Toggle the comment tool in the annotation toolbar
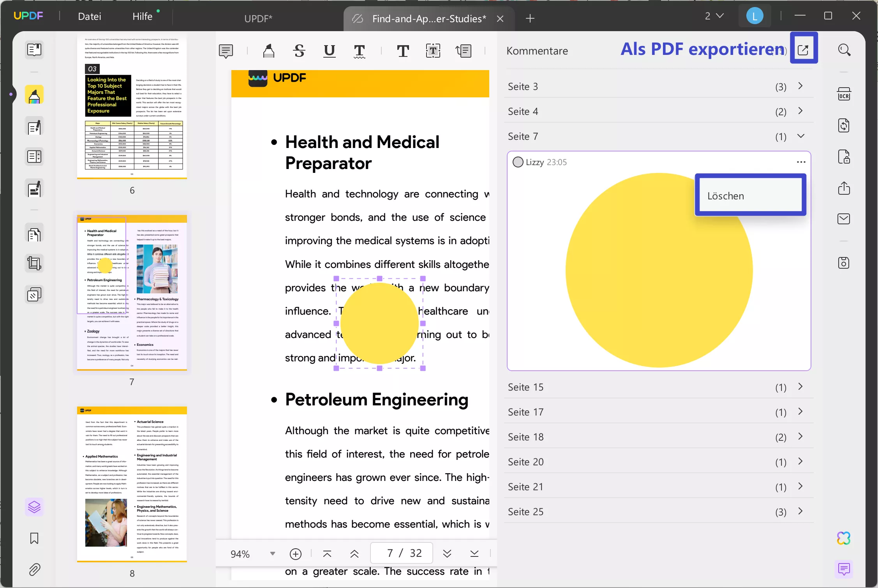This screenshot has width=878, height=588. point(226,51)
